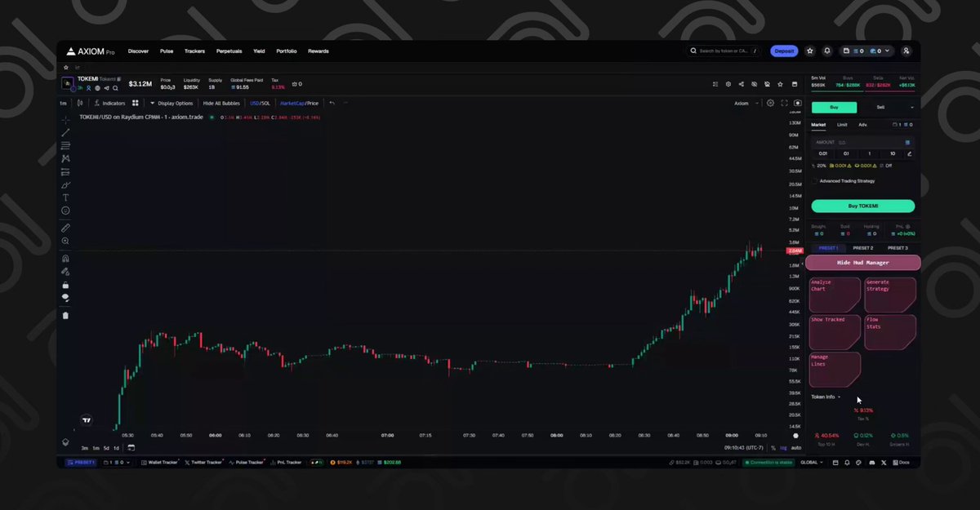980x510 pixels.
Task: Select PRESET 3 tab
Action: click(x=898, y=248)
